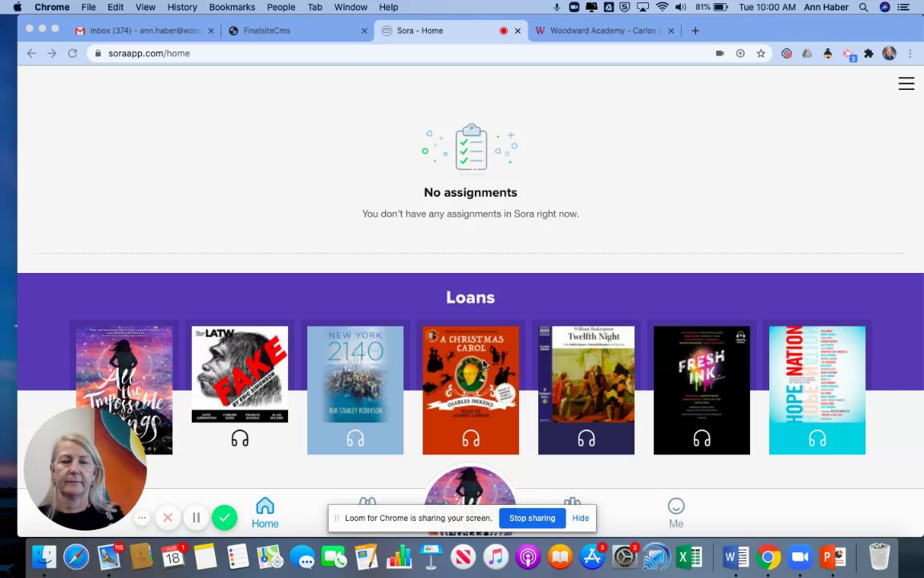Open Zoom from the Dock
924x578 pixels.
(x=800, y=556)
